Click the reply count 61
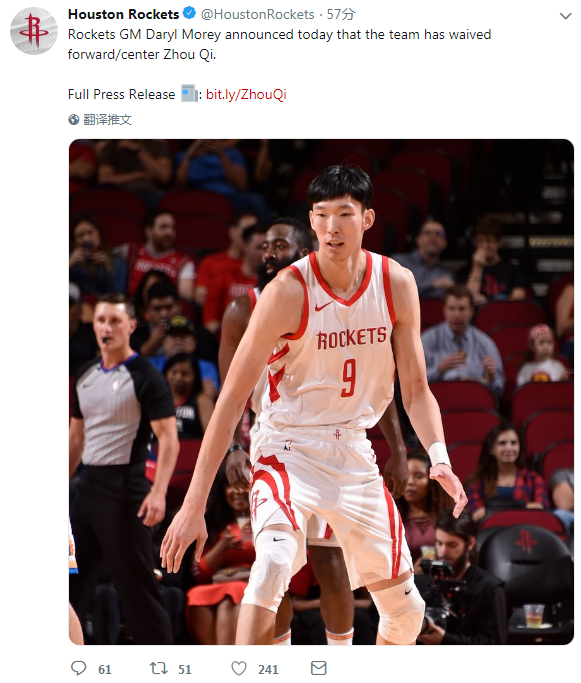The height and width of the screenshot is (683, 581). click(105, 669)
